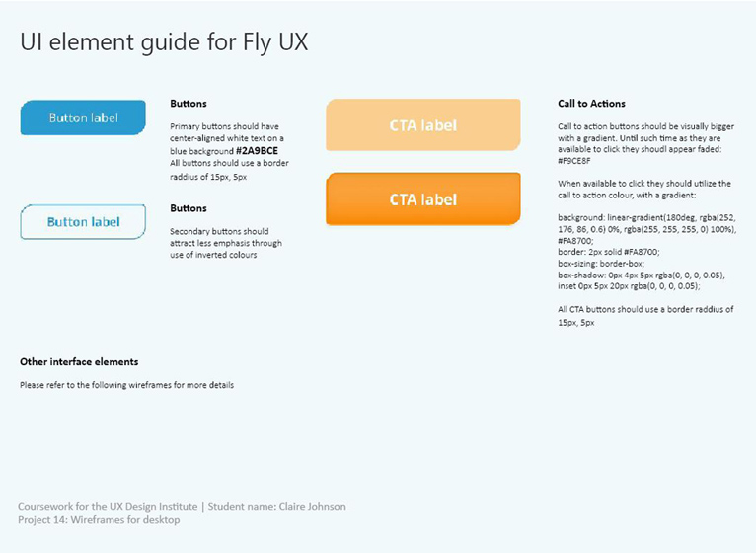Click the Project 14: Wireframes for desktop footer

point(99,520)
